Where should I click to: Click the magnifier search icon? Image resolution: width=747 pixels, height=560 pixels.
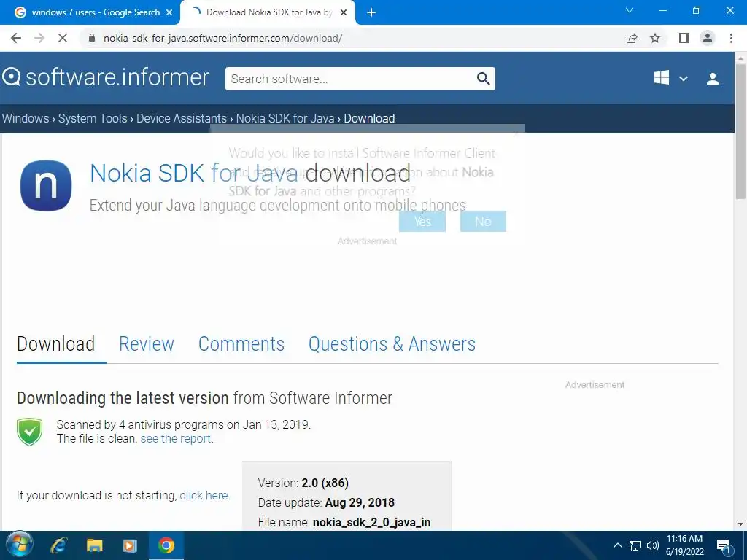(483, 79)
